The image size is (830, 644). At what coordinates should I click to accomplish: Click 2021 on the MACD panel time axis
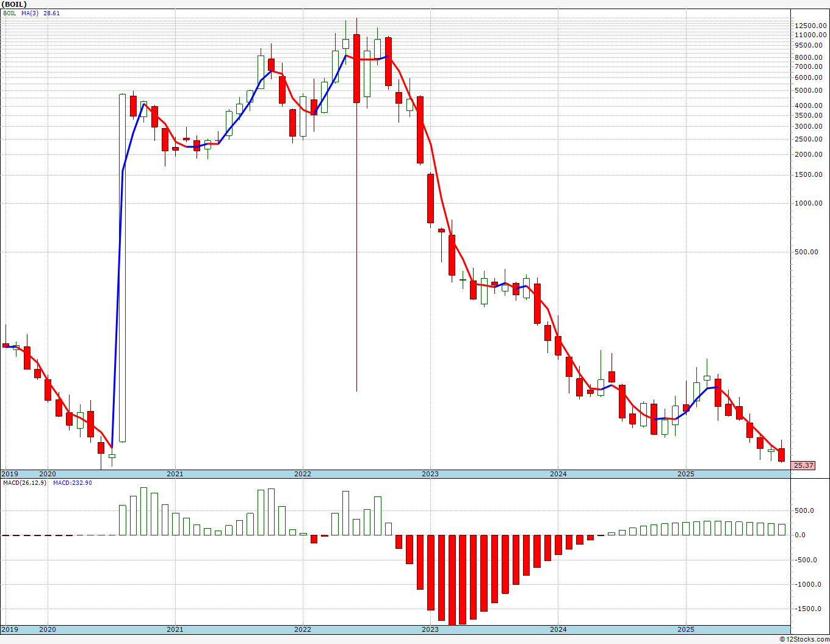pyautogui.click(x=175, y=629)
